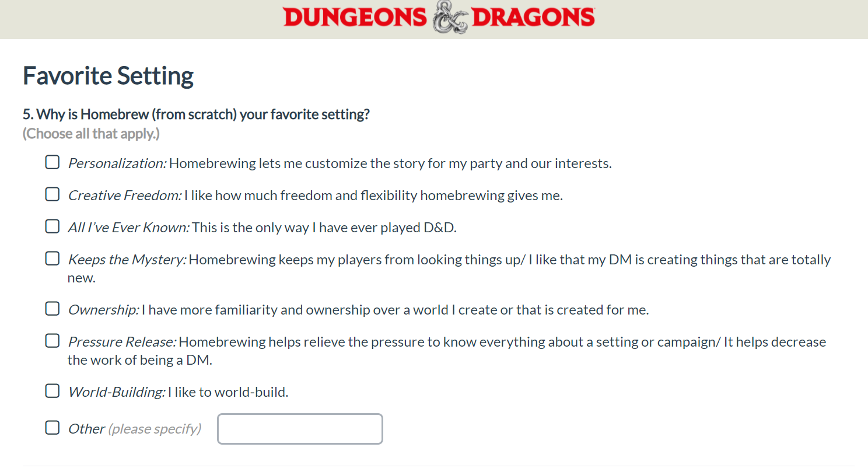Click the 'Creative Freedom:' italic label text
The width and height of the screenshot is (868, 468).
pyautogui.click(x=125, y=195)
